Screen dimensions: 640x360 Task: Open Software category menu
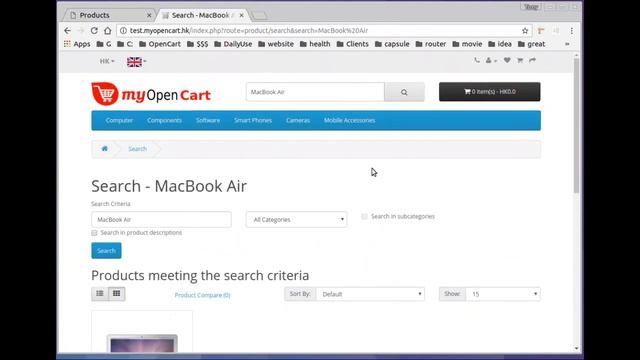pos(208,120)
